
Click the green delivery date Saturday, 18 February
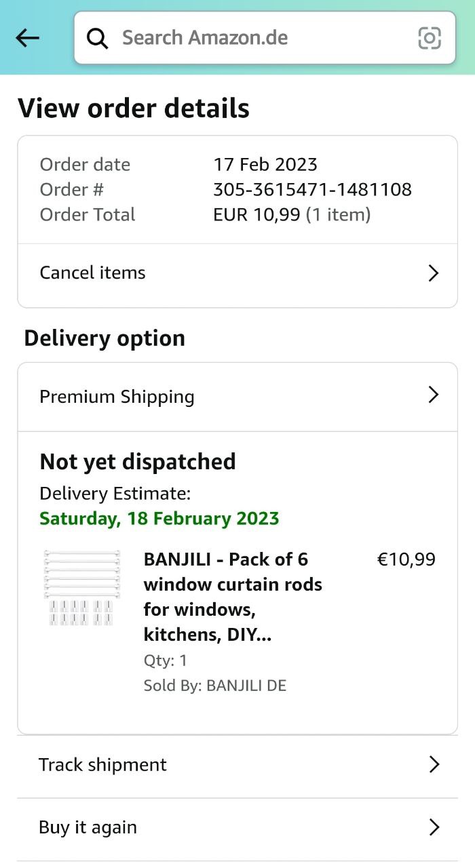click(x=159, y=519)
